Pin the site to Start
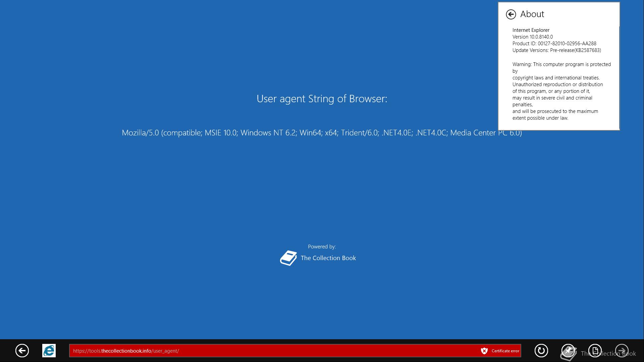644x362 pixels. (568, 351)
